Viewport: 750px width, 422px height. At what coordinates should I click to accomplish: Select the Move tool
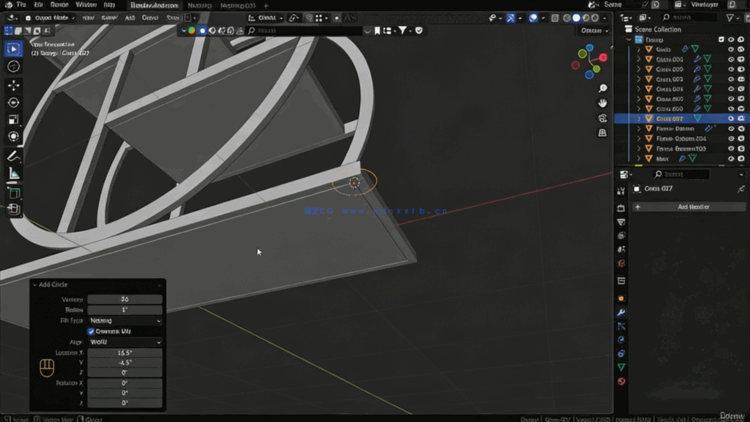point(13,85)
